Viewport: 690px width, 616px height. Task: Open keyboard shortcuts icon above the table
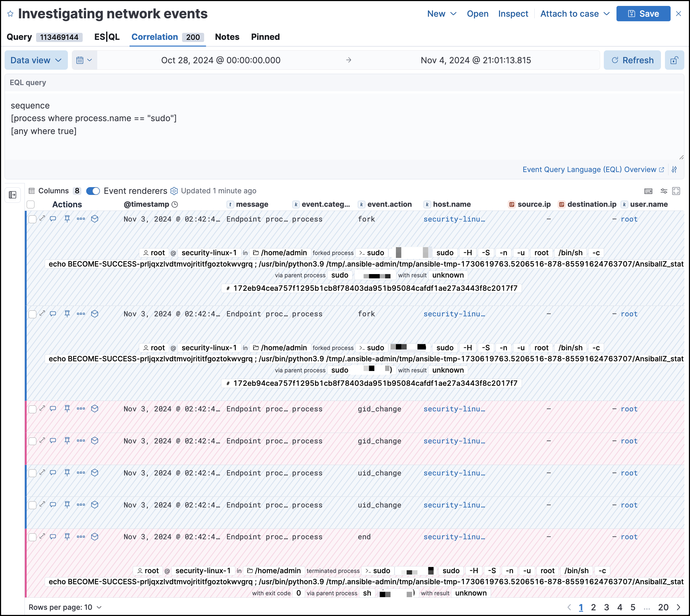click(x=648, y=191)
